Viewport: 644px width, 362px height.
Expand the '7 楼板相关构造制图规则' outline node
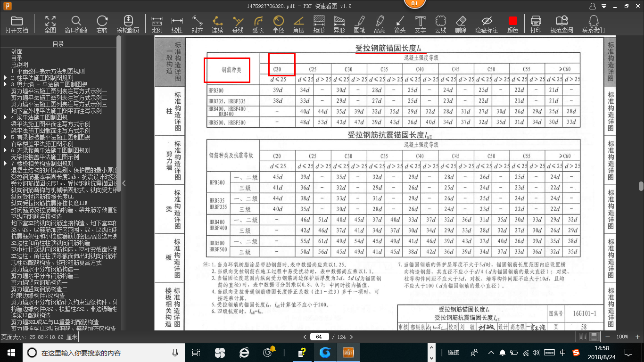[5, 164]
